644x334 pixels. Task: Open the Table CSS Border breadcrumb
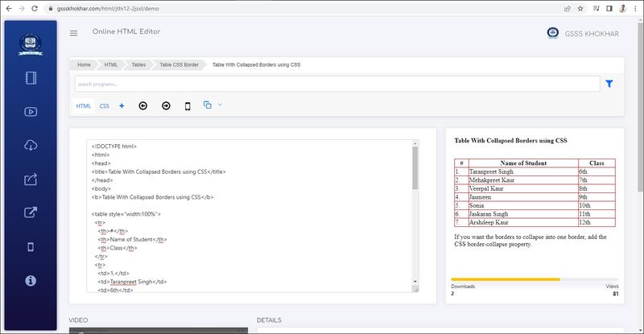pyautogui.click(x=179, y=64)
